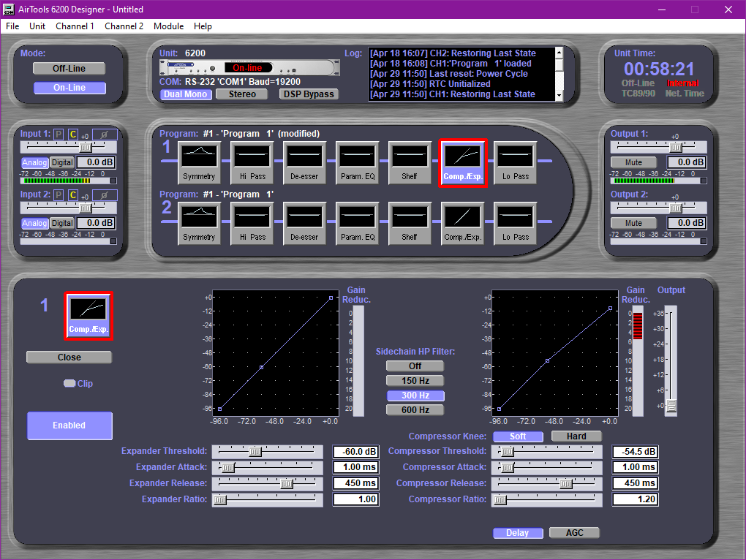The width and height of the screenshot is (746, 560).
Task: Open the Unit menu
Action: point(37,26)
